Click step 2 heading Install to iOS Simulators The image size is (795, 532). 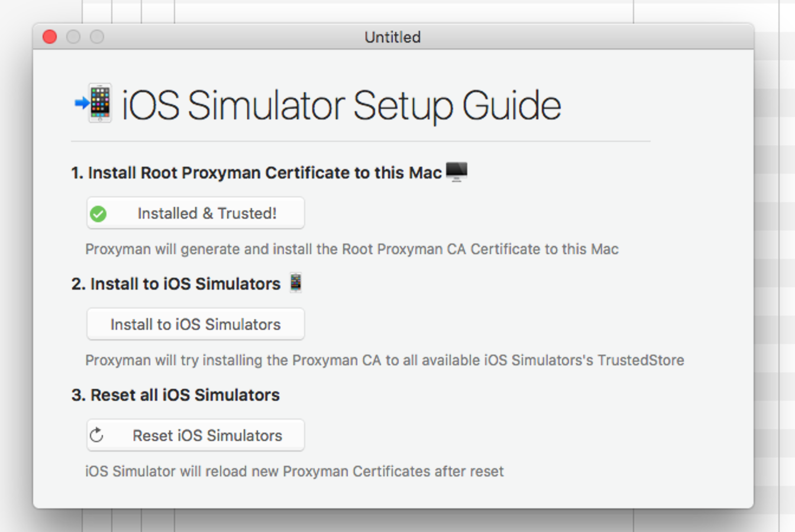pyautogui.click(x=176, y=284)
